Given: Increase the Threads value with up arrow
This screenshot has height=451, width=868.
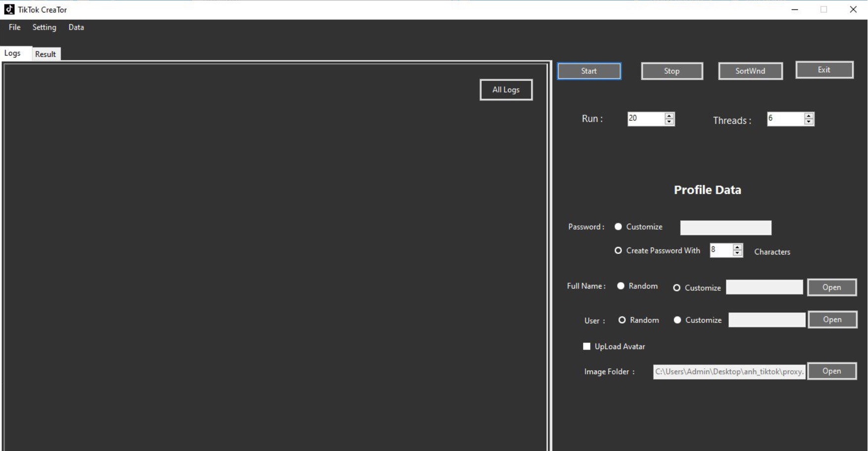Looking at the screenshot, I should 809,116.
